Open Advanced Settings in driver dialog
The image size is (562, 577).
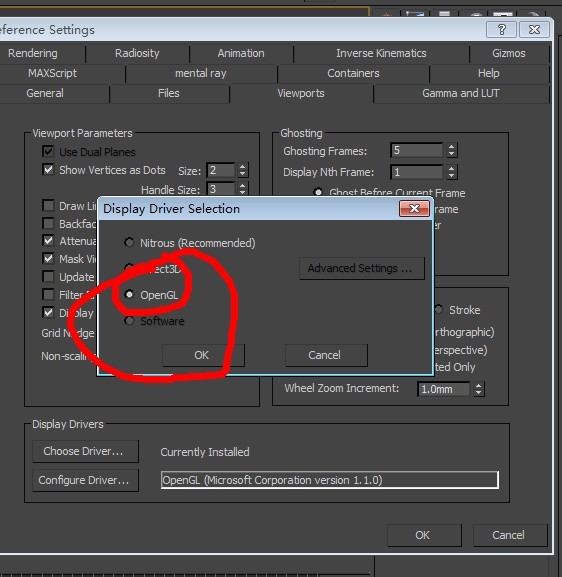coord(362,268)
